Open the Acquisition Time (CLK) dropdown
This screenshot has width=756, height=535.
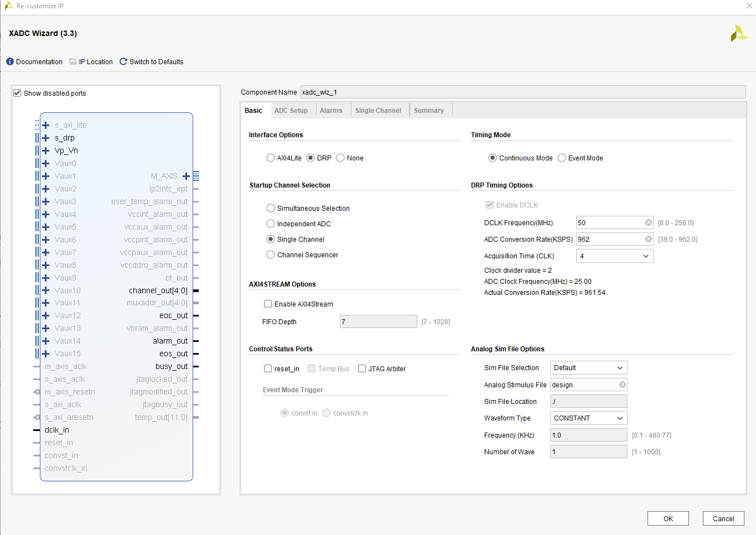[615, 256]
